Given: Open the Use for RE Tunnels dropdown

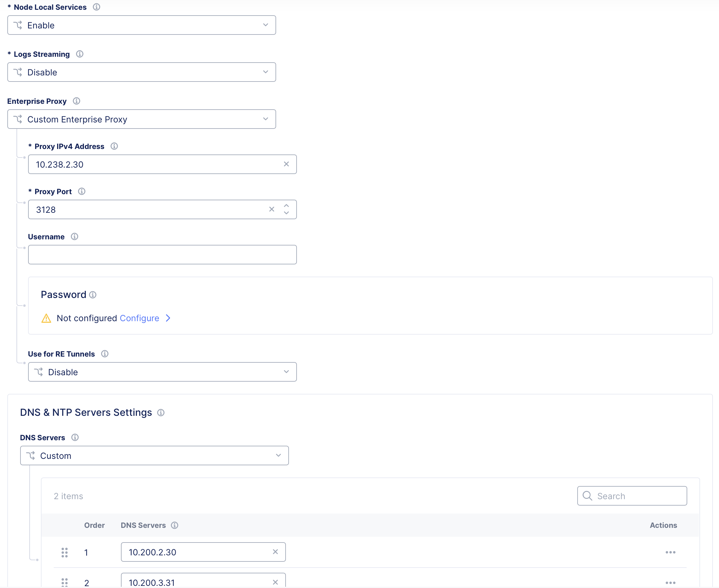Looking at the screenshot, I should [x=162, y=372].
